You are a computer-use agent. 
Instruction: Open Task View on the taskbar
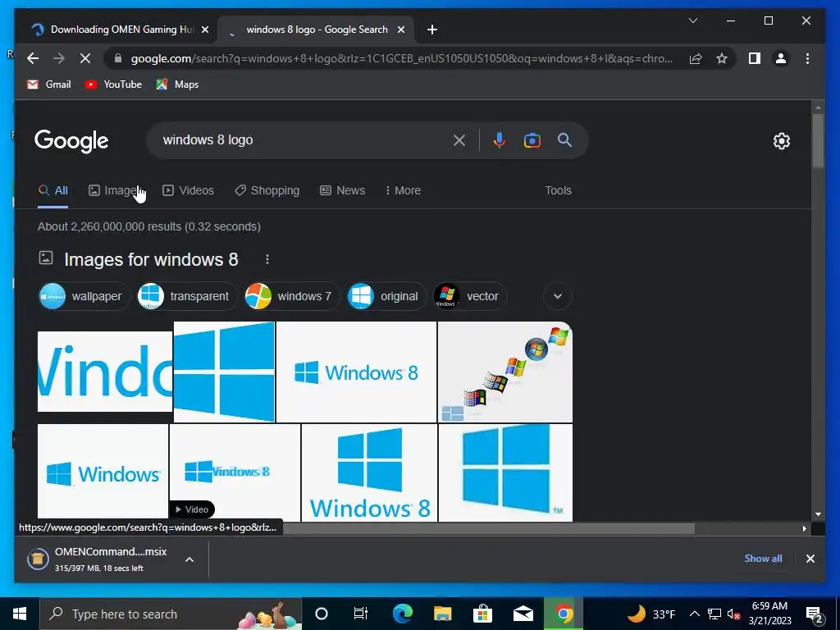pyautogui.click(x=361, y=614)
